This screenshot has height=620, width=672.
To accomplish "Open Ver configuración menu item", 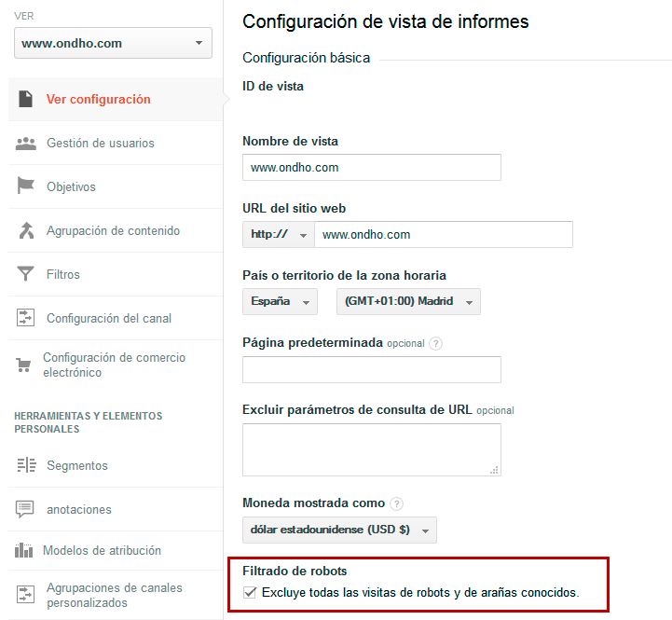I will coord(116,99).
